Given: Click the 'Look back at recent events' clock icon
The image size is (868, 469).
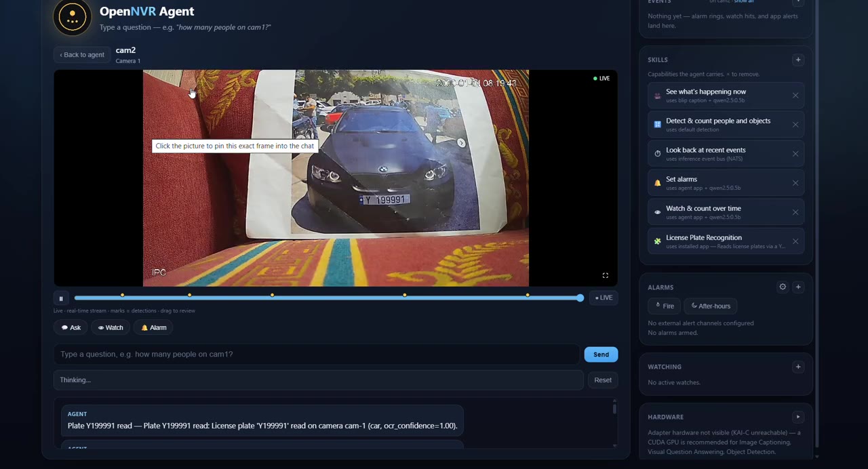Looking at the screenshot, I should tap(657, 154).
